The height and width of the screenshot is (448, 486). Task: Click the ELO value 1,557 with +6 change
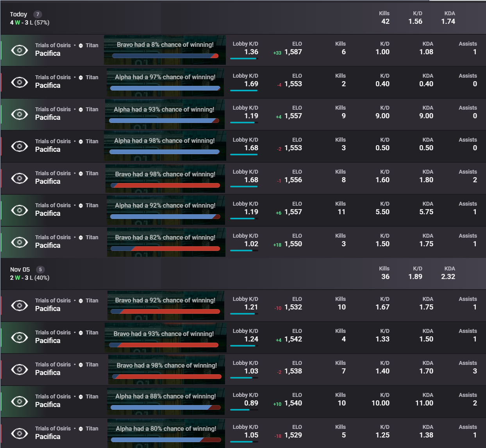coord(293,212)
